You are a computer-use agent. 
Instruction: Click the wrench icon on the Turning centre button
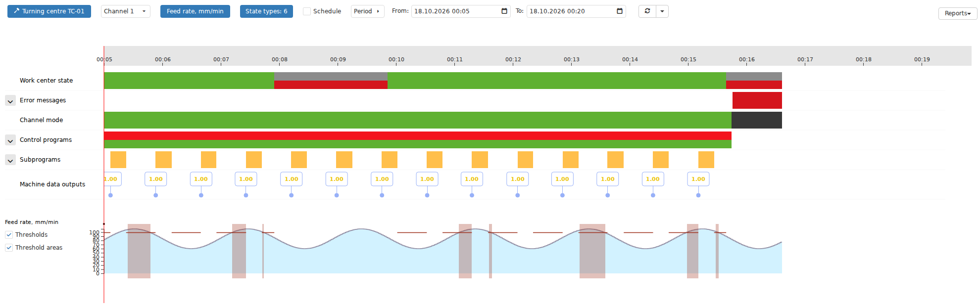(16, 11)
